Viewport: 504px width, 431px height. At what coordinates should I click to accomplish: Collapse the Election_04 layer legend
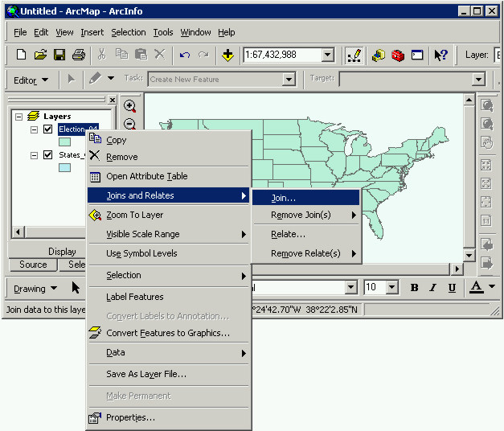pos(34,129)
